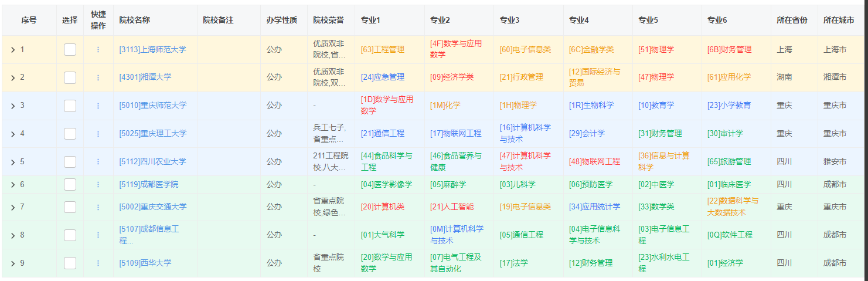Select major [1M]化学
This screenshot has width=868, height=281.
tap(445, 106)
